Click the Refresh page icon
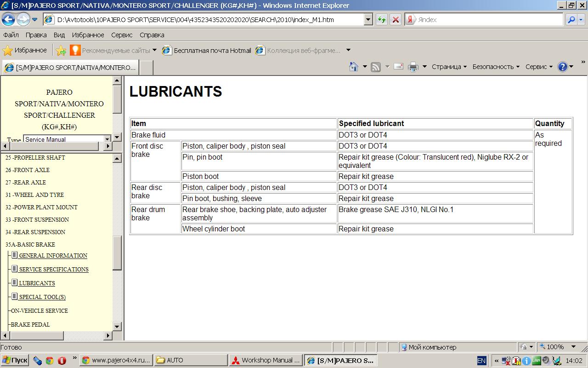The height and width of the screenshot is (368, 588). click(x=381, y=20)
